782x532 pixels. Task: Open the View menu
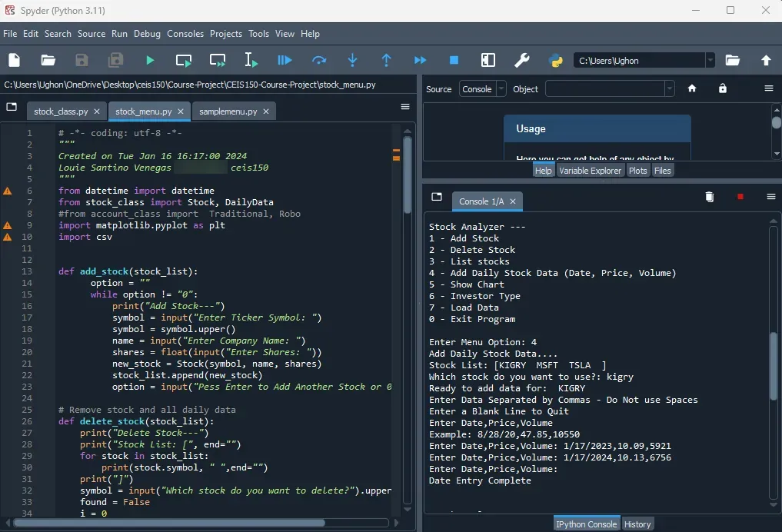[x=285, y=33]
